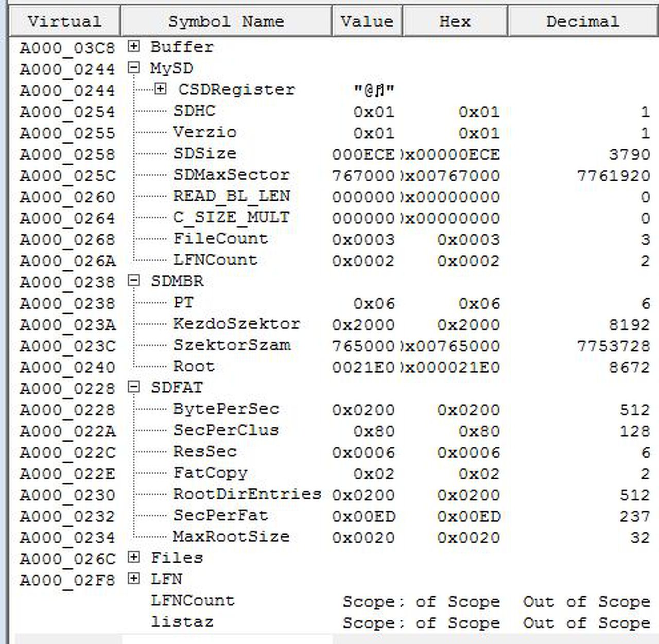659x644 pixels.
Task: Click the Hex column header
Action: coord(455,21)
